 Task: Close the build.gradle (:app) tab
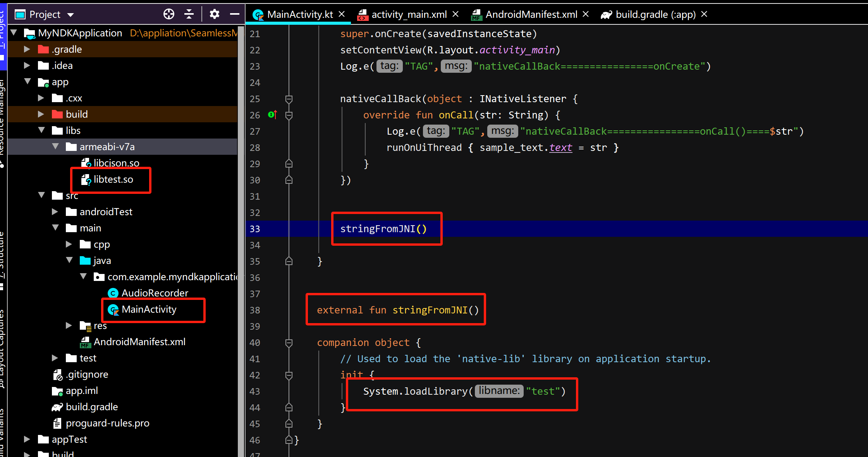point(704,14)
